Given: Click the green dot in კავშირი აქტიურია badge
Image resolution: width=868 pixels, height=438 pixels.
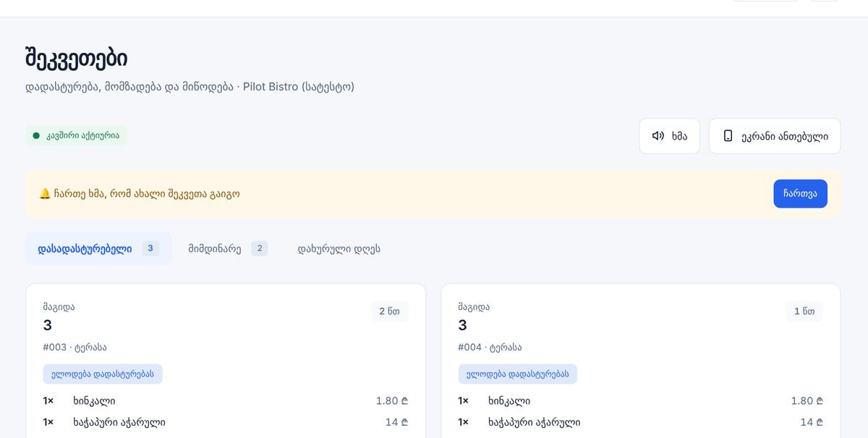Looking at the screenshot, I should coord(36,135).
